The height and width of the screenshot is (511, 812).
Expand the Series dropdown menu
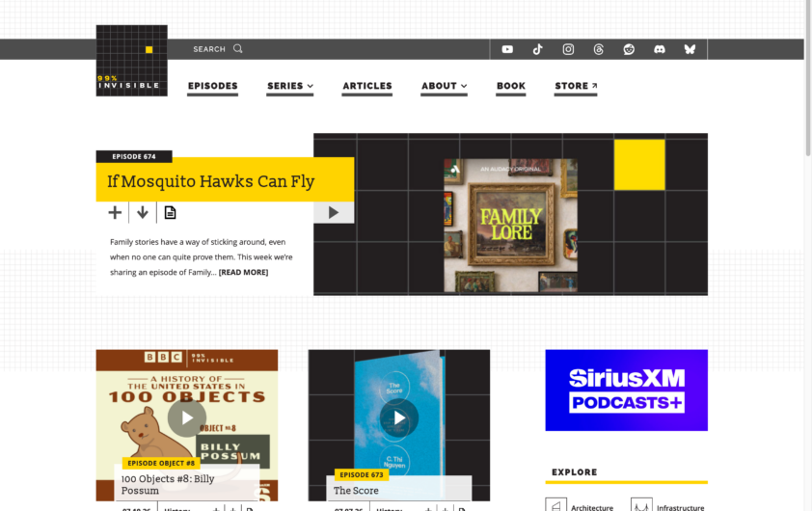tap(290, 86)
